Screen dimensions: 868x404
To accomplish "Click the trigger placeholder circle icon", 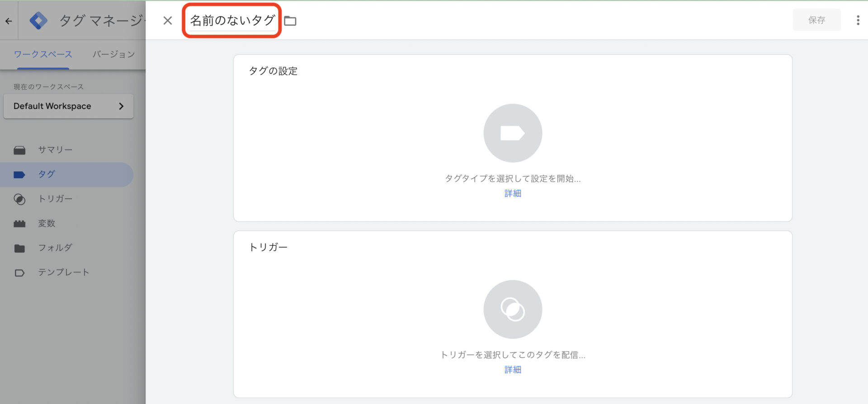I will click(x=513, y=310).
